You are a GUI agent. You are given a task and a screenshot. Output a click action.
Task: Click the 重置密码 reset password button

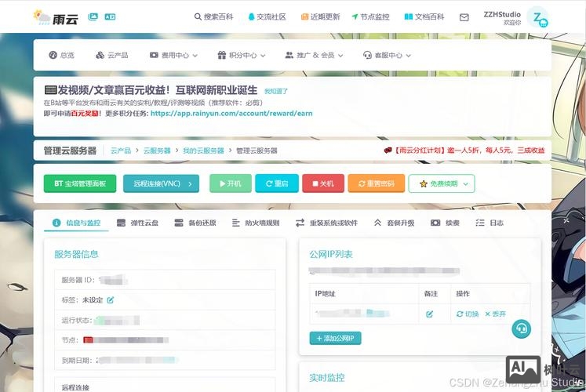(x=377, y=183)
